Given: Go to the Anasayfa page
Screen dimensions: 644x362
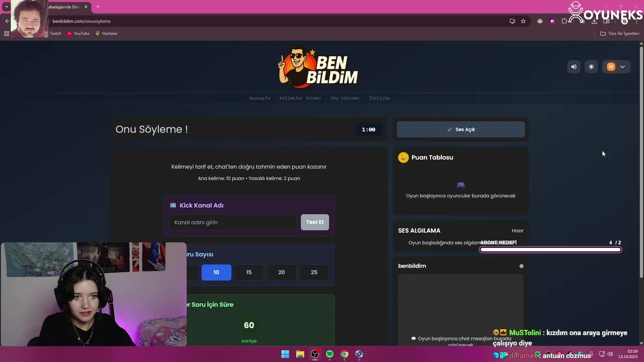Looking at the screenshot, I should point(260,98).
